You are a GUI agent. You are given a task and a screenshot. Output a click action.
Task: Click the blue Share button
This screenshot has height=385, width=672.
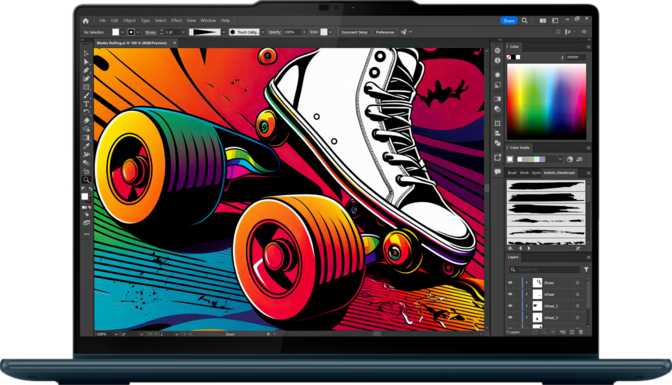coord(509,21)
